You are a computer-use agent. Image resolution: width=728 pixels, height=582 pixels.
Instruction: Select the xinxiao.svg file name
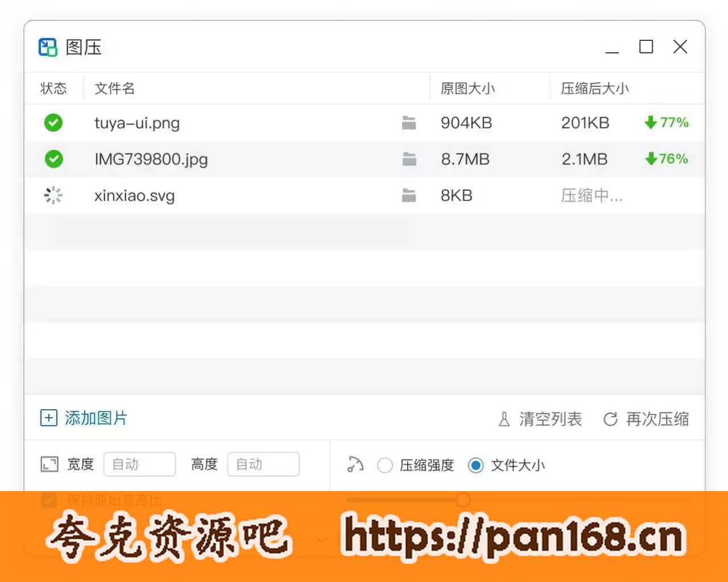pyautogui.click(x=134, y=196)
